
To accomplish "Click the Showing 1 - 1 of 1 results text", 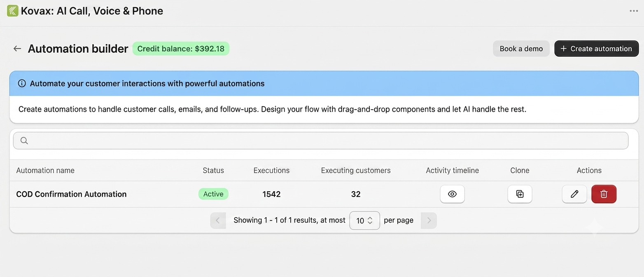I will tap(289, 220).
